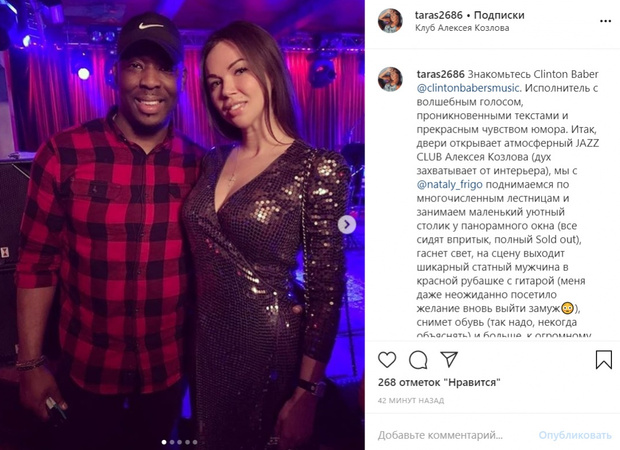Image resolution: width=620 pixels, height=450 pixels.
Task: Open the @clintonbabersmusic mention
Action: pos(468,88)
